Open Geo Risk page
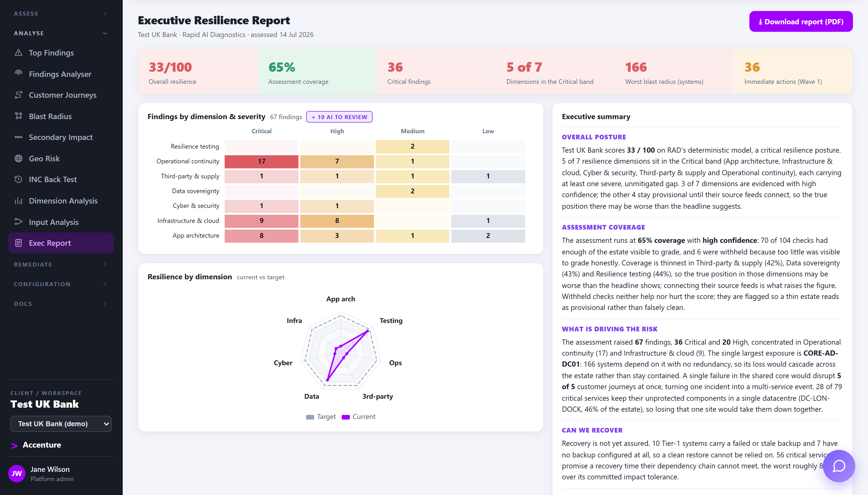 pos(61,158)
